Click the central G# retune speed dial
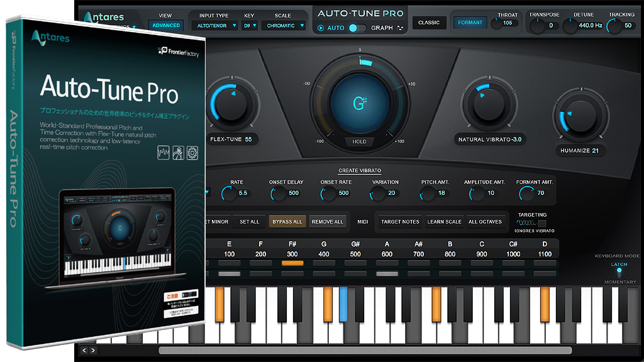This screenshot has height=362, width=644. click(360, 102)
